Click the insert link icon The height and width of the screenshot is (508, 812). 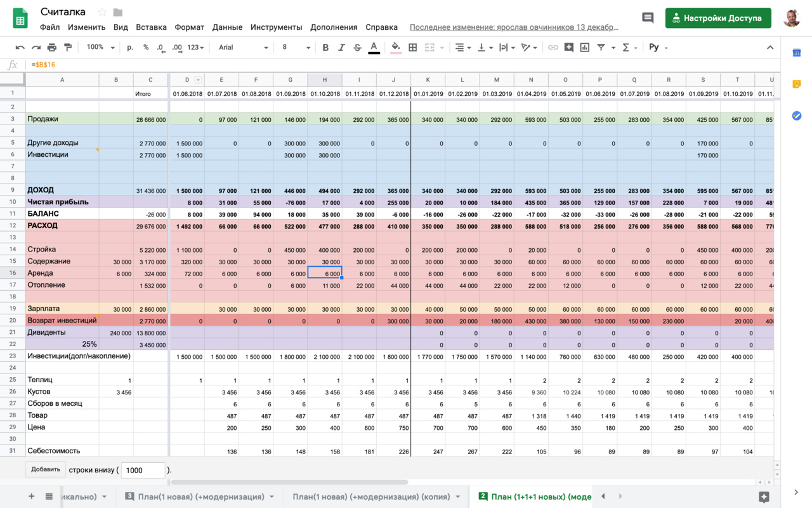coord(553,48)
